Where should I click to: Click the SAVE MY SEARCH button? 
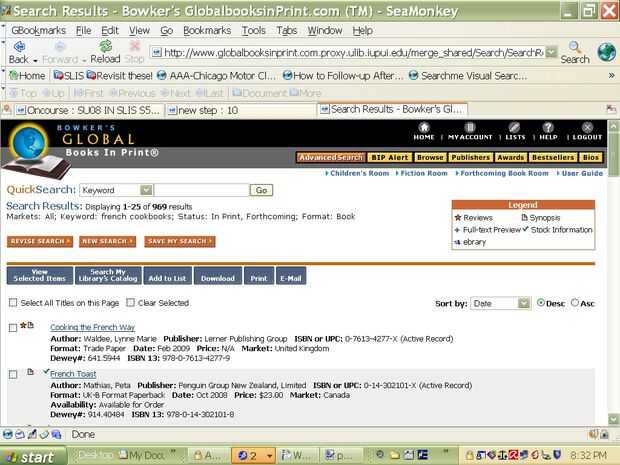point(180,241)
